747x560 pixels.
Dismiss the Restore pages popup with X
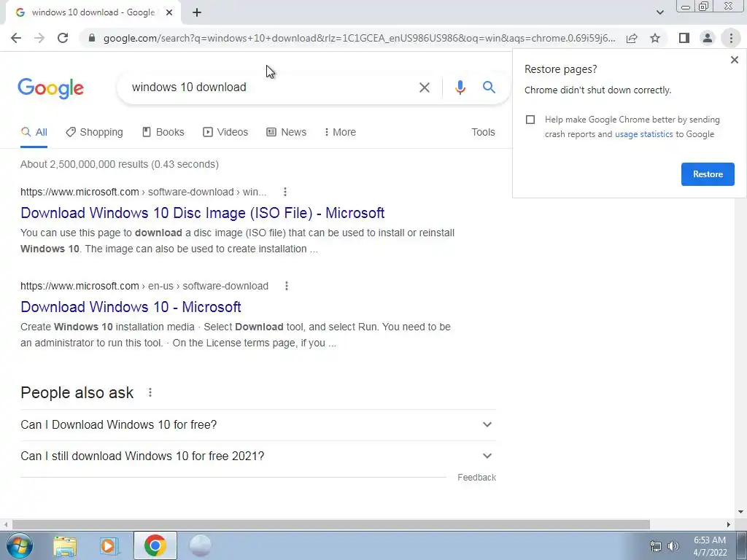pos(734,60)
